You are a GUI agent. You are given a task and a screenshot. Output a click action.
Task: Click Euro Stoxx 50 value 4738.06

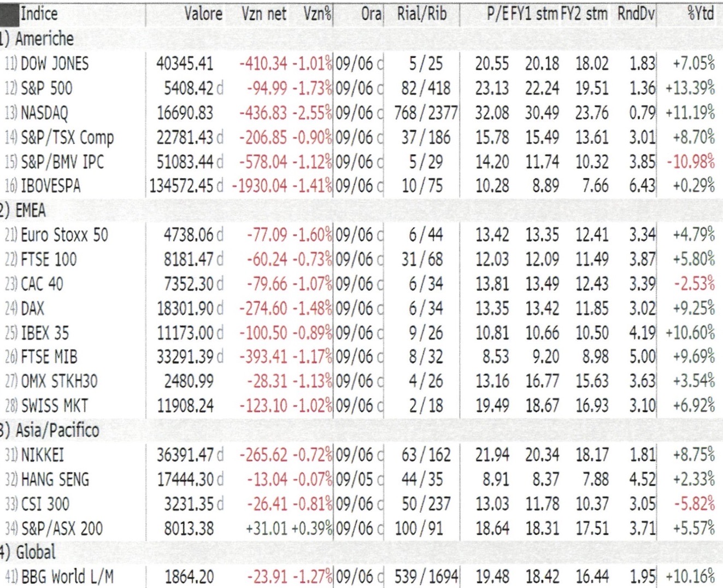click(x=189, y=235)
